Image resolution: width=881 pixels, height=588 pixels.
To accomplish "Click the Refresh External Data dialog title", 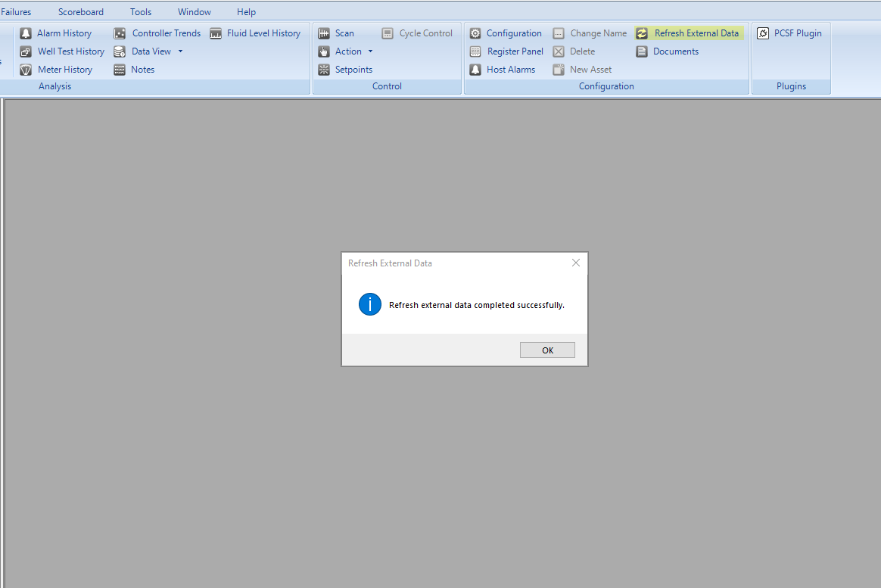I will point(390,263).
